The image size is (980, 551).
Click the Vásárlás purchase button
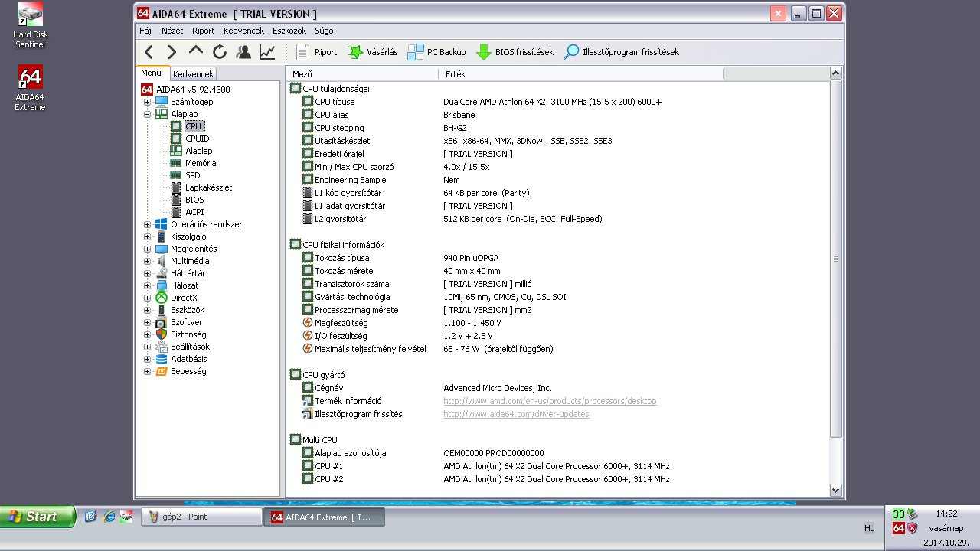[373, 52]
